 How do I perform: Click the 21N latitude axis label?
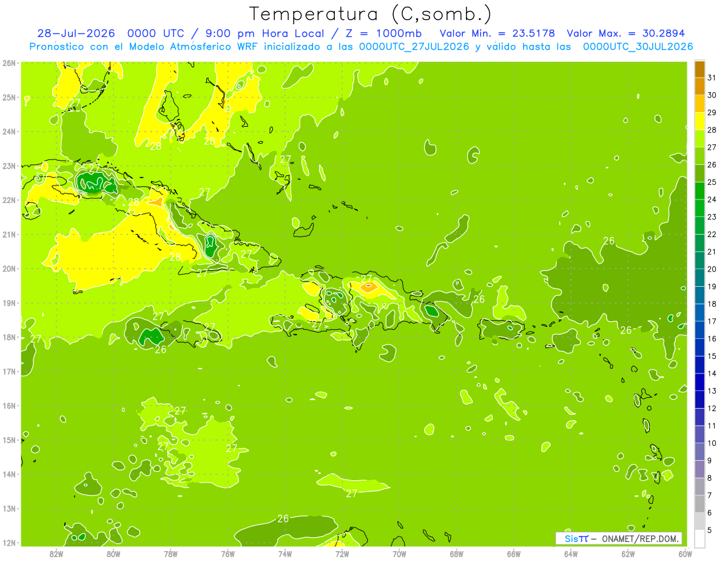coord(8,234)
